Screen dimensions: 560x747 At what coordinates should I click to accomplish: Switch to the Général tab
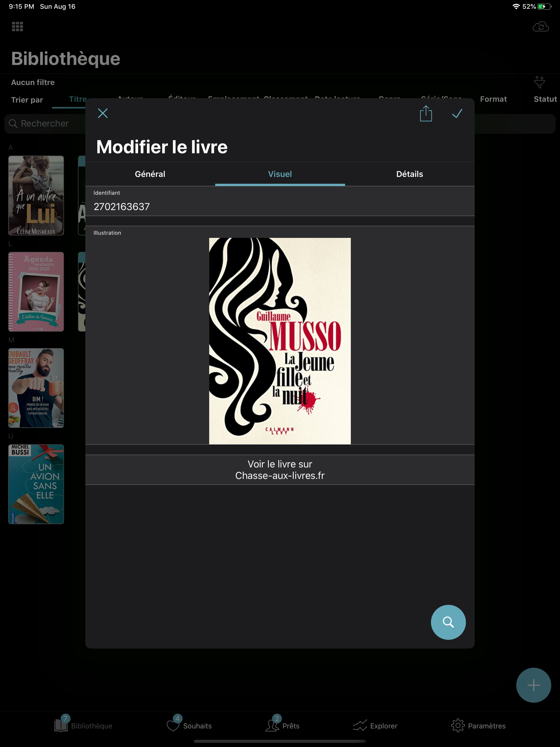pyautogui.click(x=150, y=174)
